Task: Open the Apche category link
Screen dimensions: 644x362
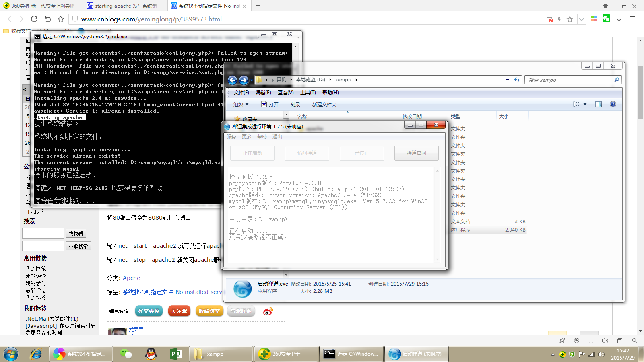Action: [x=131, y=278]
